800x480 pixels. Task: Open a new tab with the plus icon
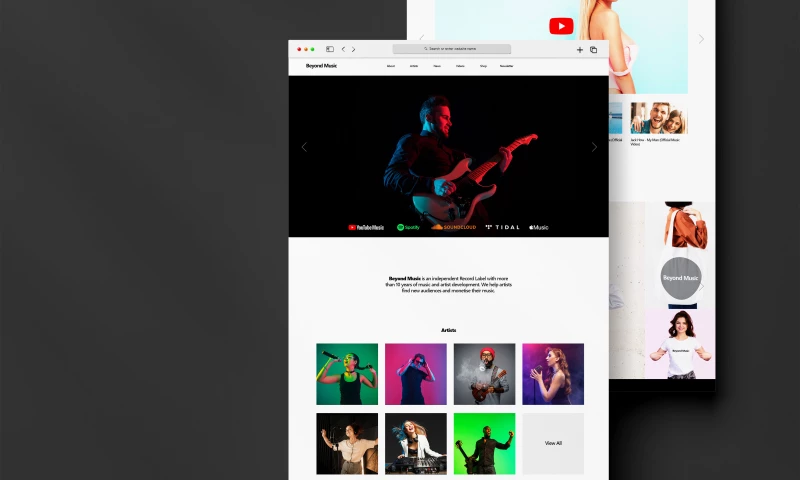(580, 50)
